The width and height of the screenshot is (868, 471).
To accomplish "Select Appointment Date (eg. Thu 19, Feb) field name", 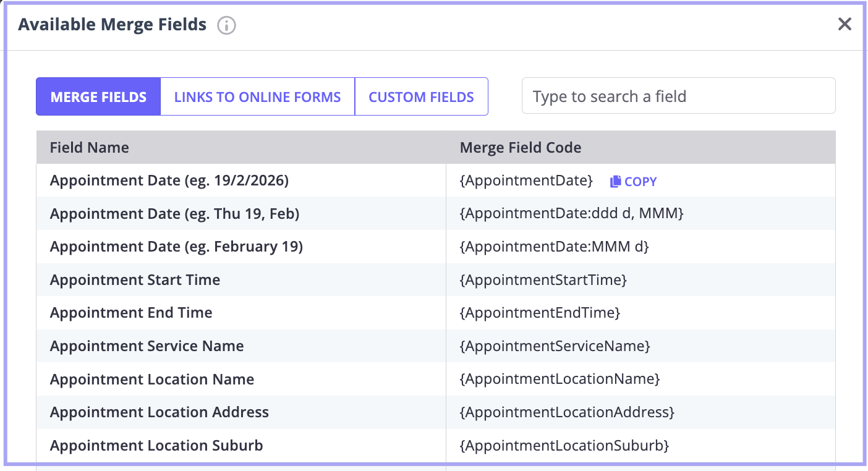I will pos(174,214).
